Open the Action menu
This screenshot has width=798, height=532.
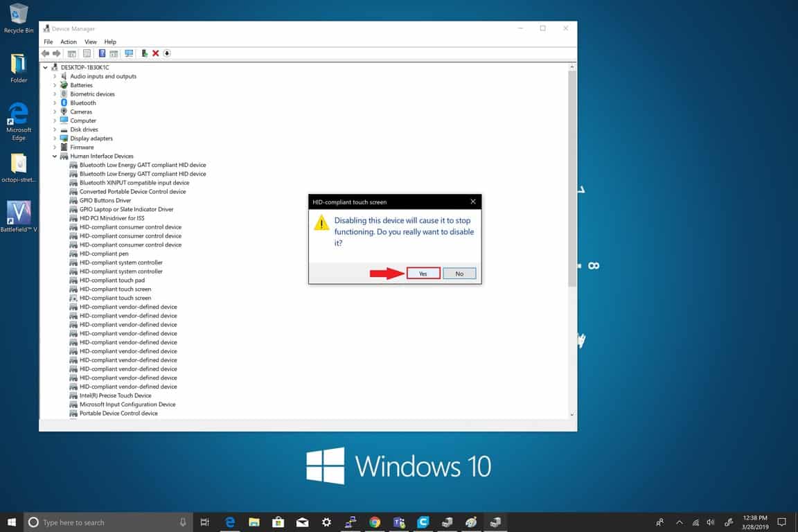tap(68, 42)
